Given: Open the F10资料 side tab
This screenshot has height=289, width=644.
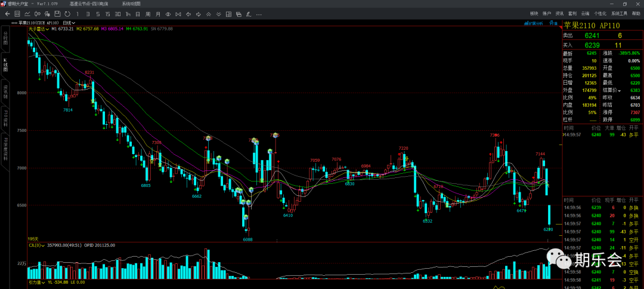Looking at the screenshot, I should 5,118.
